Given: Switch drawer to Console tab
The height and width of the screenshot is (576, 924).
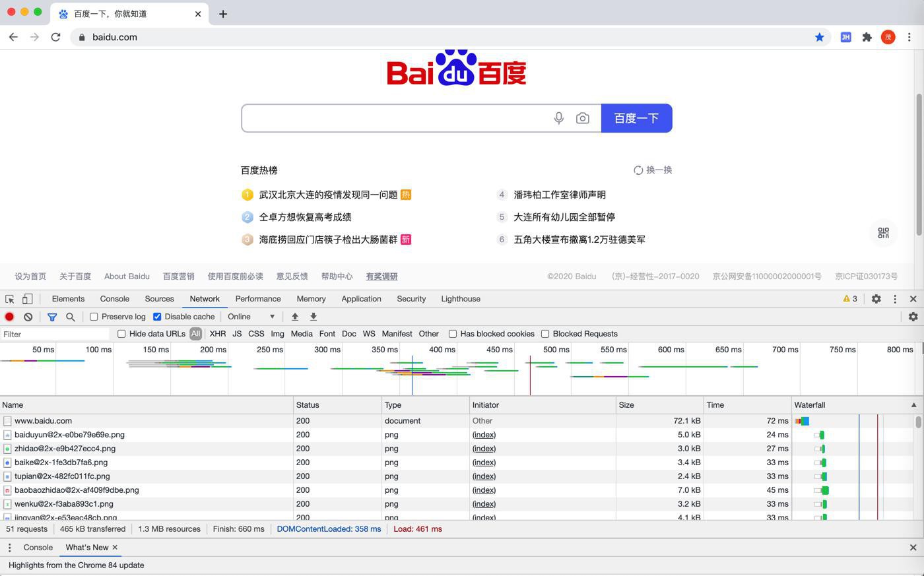Looking at the screenshot, I should click(38, 548).
